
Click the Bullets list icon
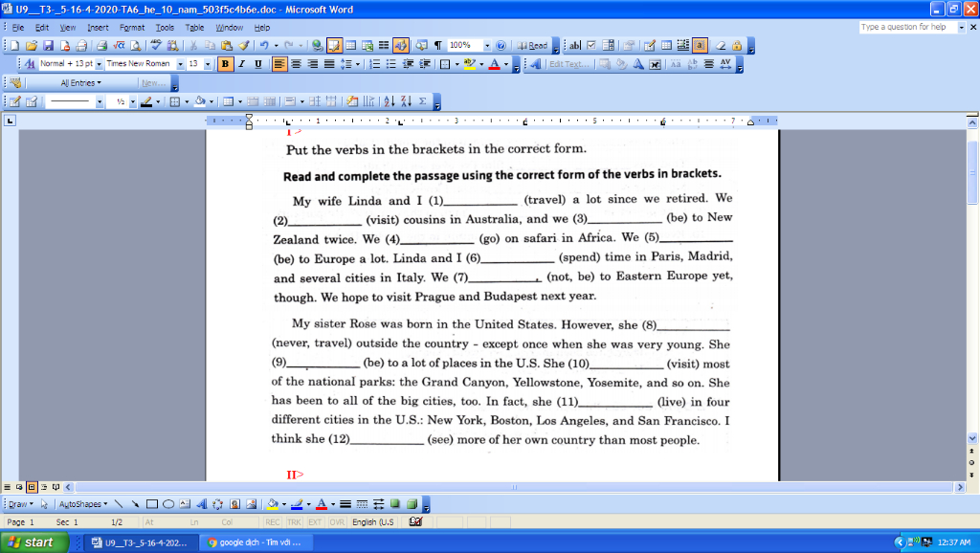coord(390,64)
